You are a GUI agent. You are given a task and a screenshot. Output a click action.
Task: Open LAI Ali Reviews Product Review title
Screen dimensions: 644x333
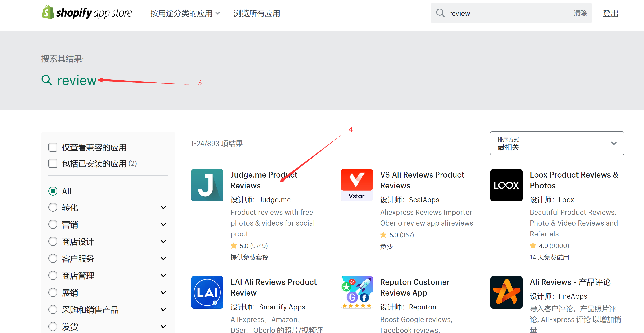[x=273, y=287]
